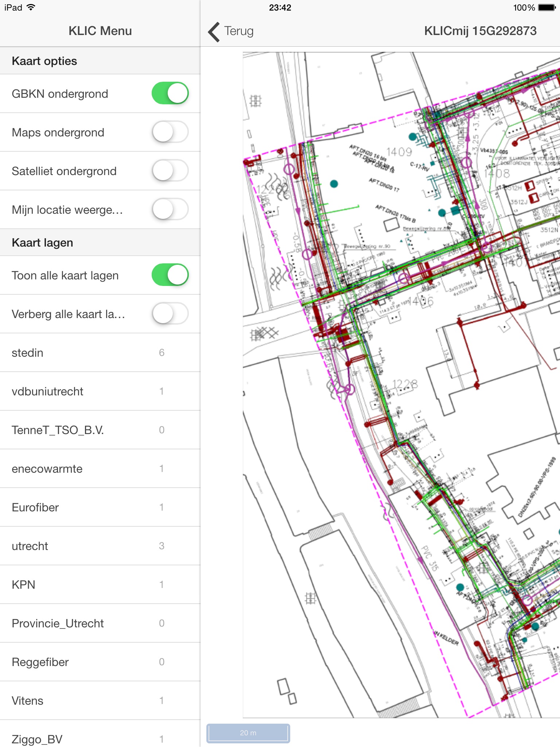Select the Vitens layer item

tap(100, 701)
